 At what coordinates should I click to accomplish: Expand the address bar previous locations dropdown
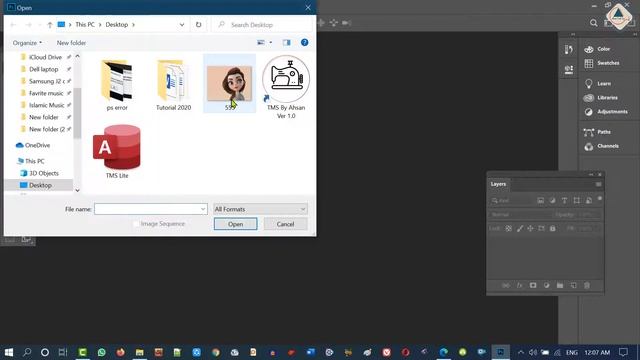pos(182,24)
